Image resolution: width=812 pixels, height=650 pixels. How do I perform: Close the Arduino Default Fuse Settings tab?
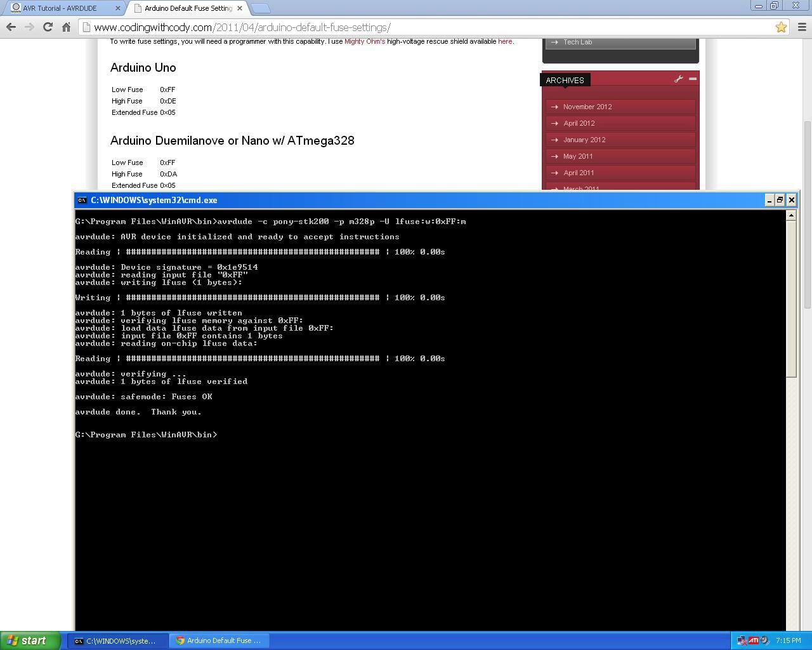pyautogui.click(x=240, y=8)
